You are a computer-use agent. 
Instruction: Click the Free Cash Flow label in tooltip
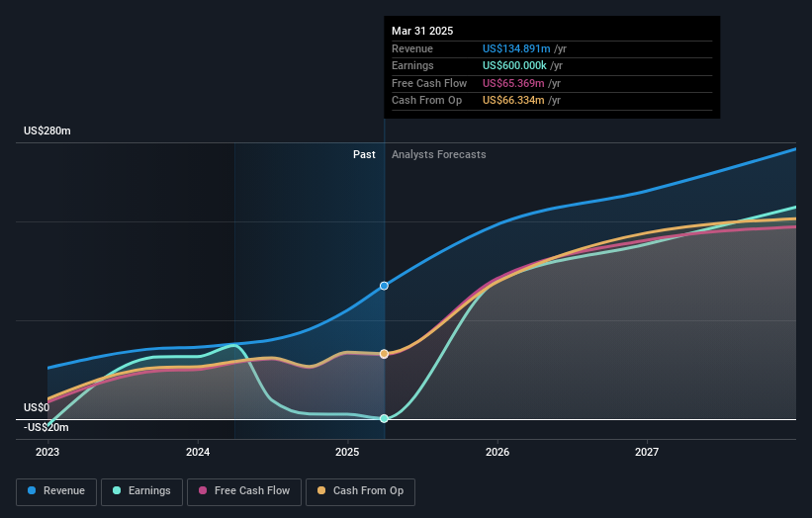pos(429,83)
